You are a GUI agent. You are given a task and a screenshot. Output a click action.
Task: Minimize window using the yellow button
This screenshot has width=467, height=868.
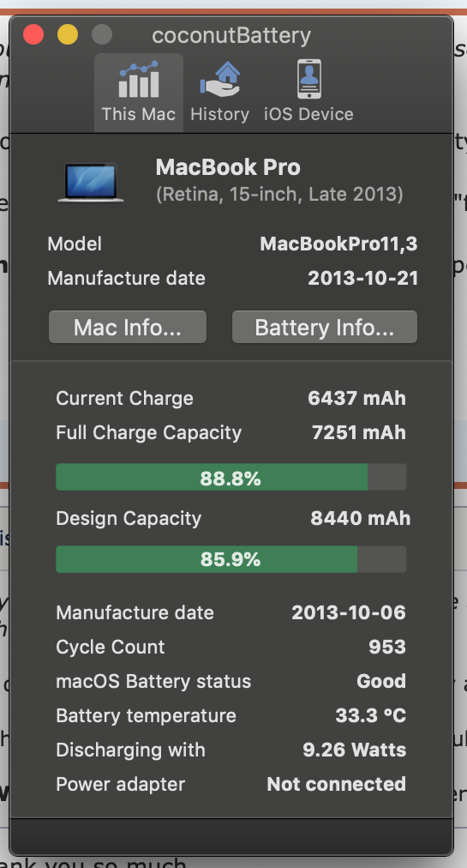click(x=68, y=35)
